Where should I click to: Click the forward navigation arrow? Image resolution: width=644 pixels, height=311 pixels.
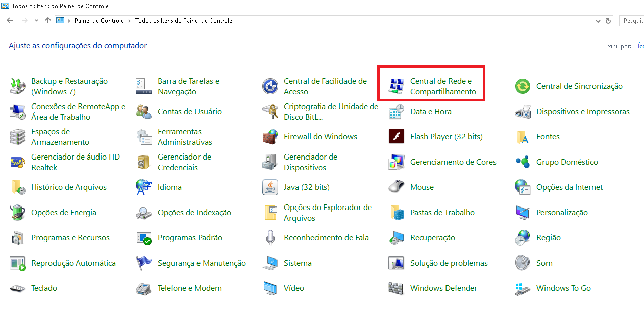coord(25,21)
